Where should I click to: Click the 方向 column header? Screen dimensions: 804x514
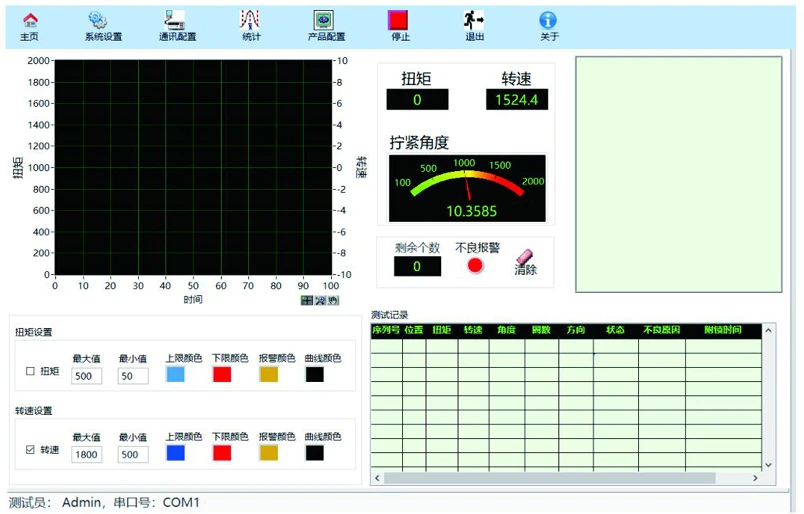576,330
